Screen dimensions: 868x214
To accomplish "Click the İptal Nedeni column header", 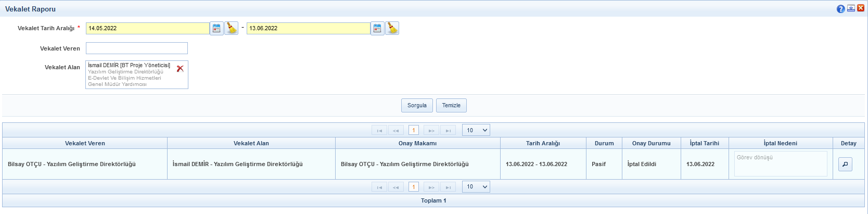I will [x=781, y=143].
